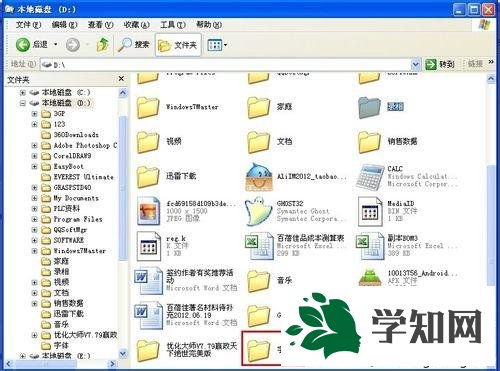Image resolution: width=500 pixels, height=371 pixels.
Task: Select the fcd69158d109b3de JPEG image icon
Action: pos(148,211)
